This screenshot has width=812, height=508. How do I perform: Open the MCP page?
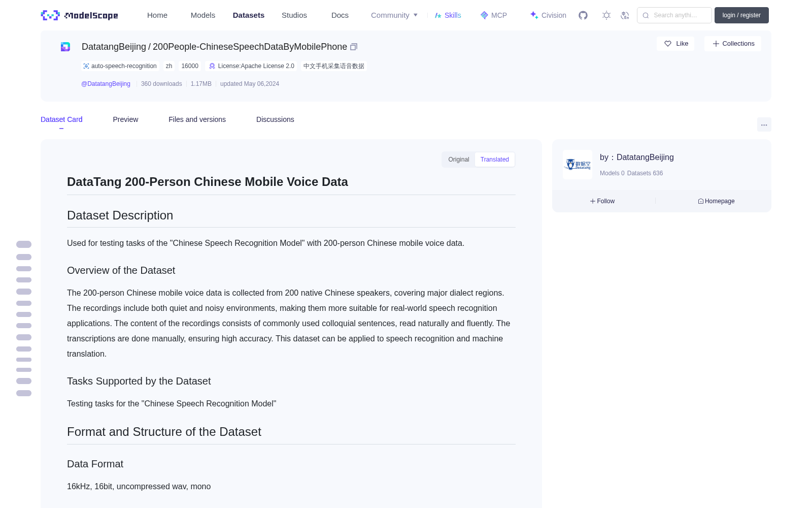pyautogui.click(x=494, y=15)
